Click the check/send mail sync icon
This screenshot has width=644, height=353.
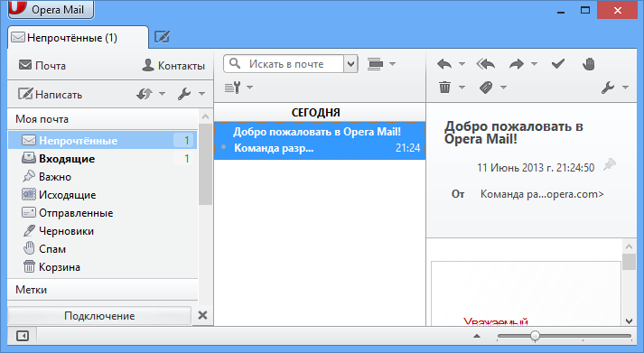(145, 94)
